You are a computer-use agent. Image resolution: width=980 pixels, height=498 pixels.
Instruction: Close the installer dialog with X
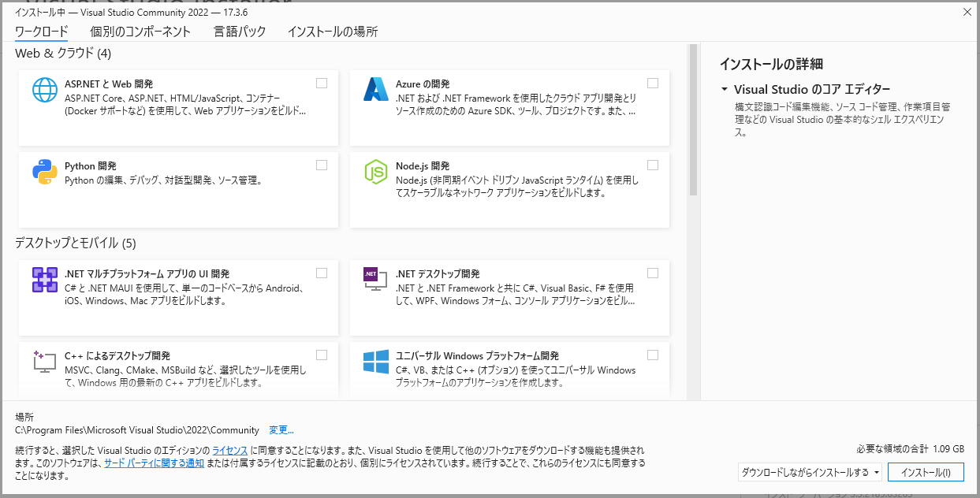click(x=967, y=12)
